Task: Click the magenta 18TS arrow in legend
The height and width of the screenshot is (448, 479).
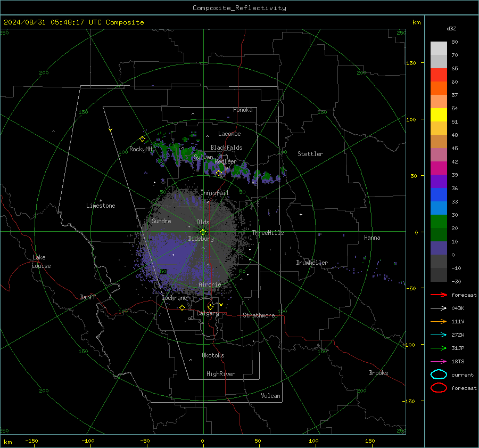Action: pyautogui.click(x=439, y=362)
